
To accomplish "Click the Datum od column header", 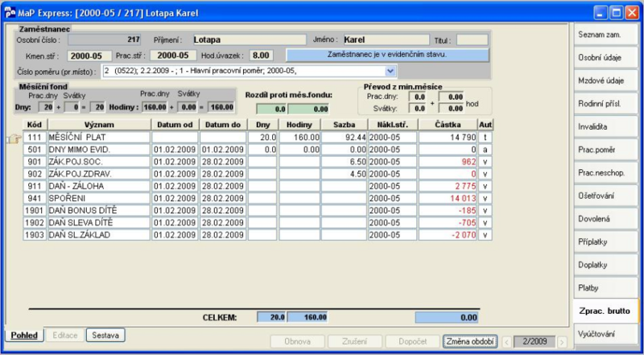I will 175,125.
